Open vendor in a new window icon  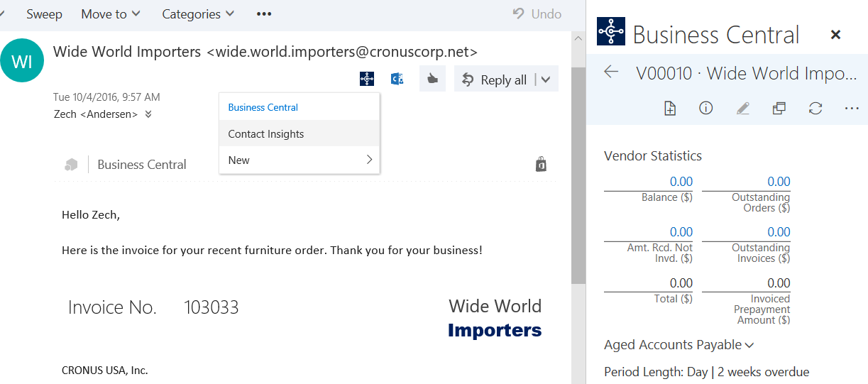[779, 109]
